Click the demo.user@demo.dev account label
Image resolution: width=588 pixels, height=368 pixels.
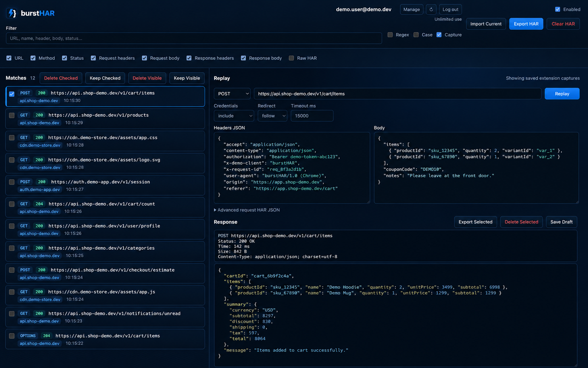click(x=364, y=9)
